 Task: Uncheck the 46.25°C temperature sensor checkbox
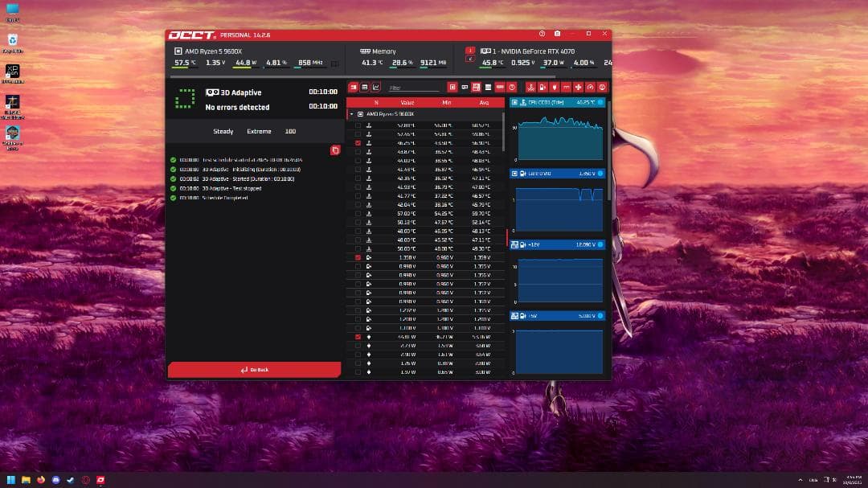click(x=358, y=143)
